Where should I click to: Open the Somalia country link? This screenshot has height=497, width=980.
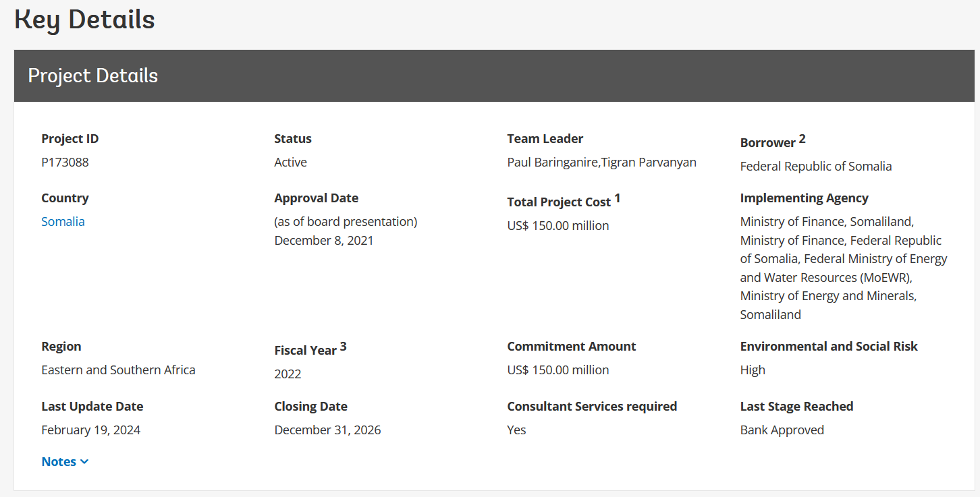click(x=63, y=222)
